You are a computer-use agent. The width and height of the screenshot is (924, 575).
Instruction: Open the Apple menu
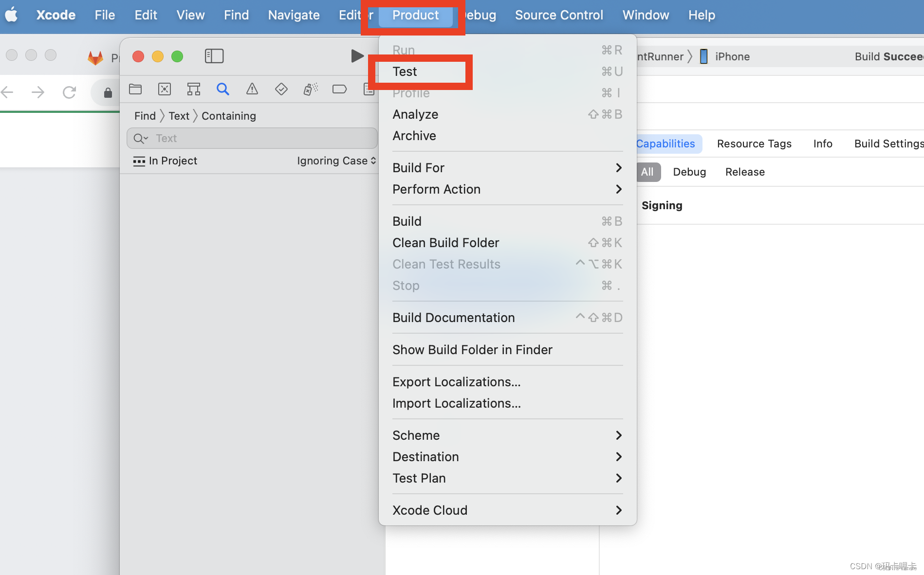[12, 15]
